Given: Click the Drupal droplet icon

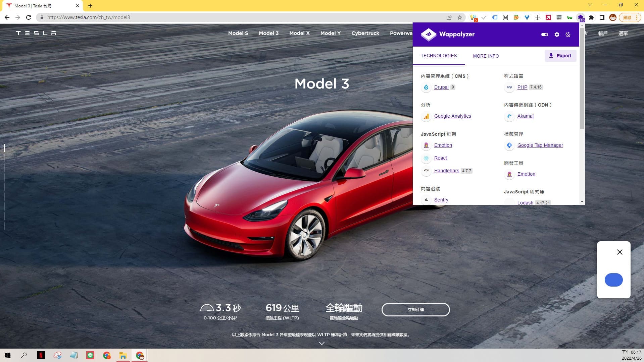Looking at the screenshot, I should click(x=426, y=87).
